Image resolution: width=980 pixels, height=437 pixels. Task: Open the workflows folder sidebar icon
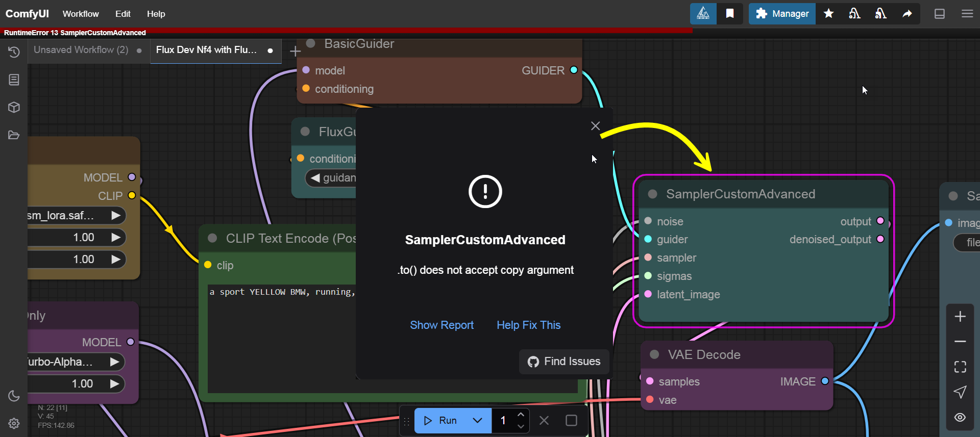pyautogui.click(x=14, y=135)
